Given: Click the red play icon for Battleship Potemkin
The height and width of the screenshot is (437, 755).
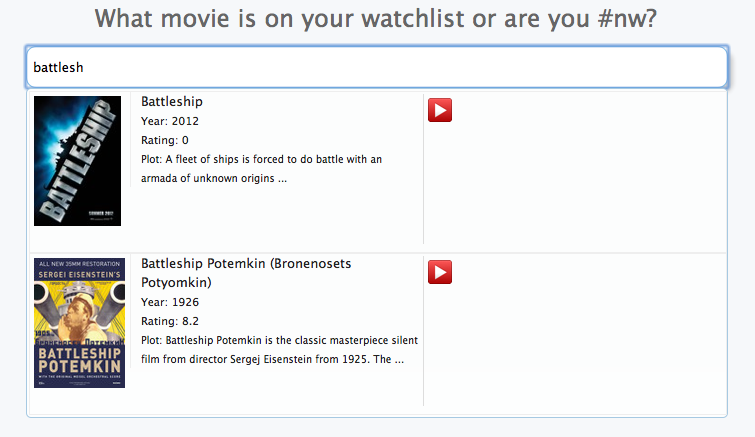Looking at the screenshot, I should [440, 272].
